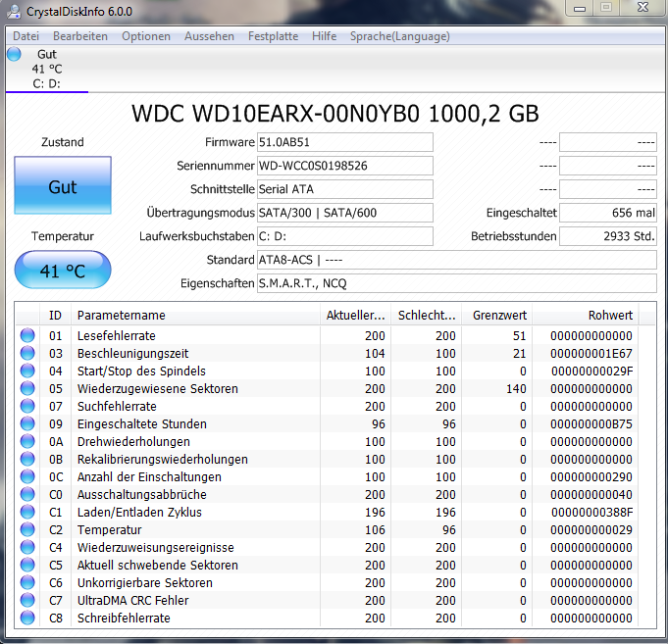
Task: Click status orb for Aktuell schwebende Sektoren
Action: 27,565
